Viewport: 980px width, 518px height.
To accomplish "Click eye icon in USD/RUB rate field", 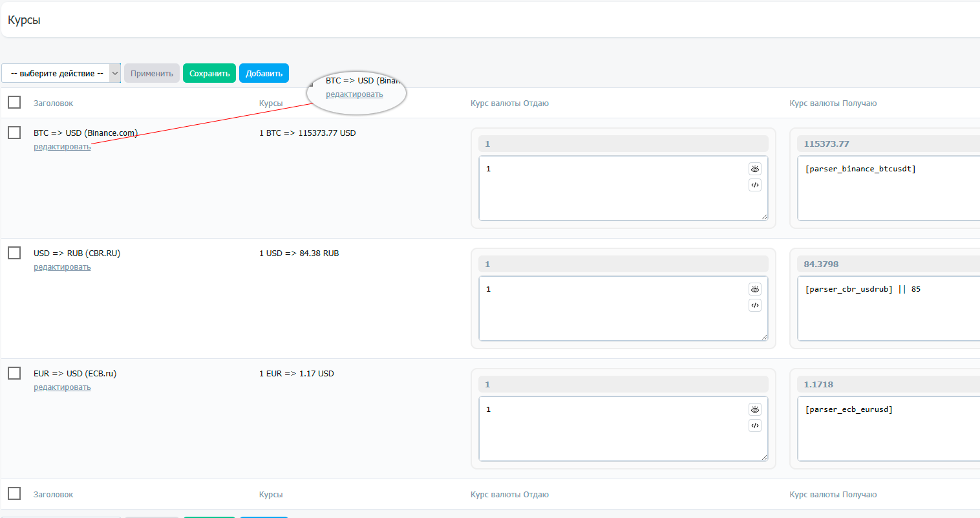I will [x=754, y=289].
